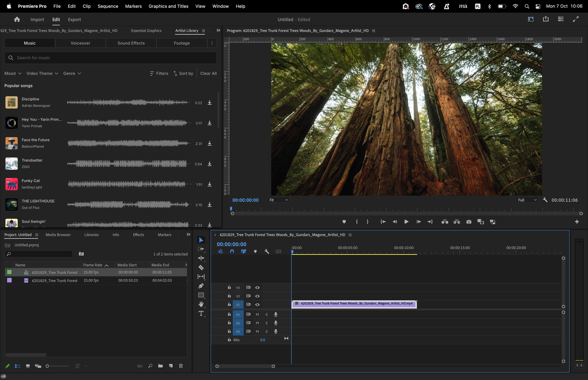Open the Video Theme dropdown
Screen dimensions: 588x380
42,73
